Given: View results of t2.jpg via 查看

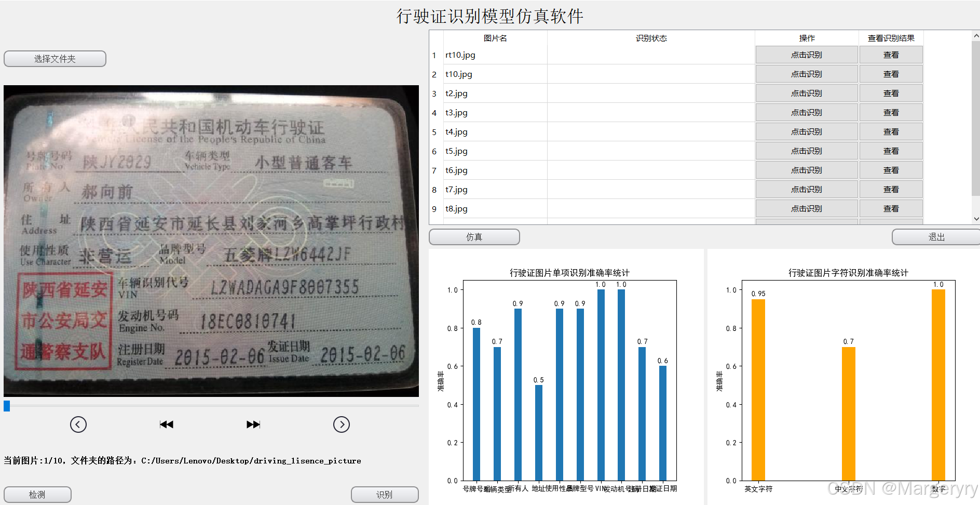Looking at the screenshot, I should pyautogui.click(x=891, y=93).
